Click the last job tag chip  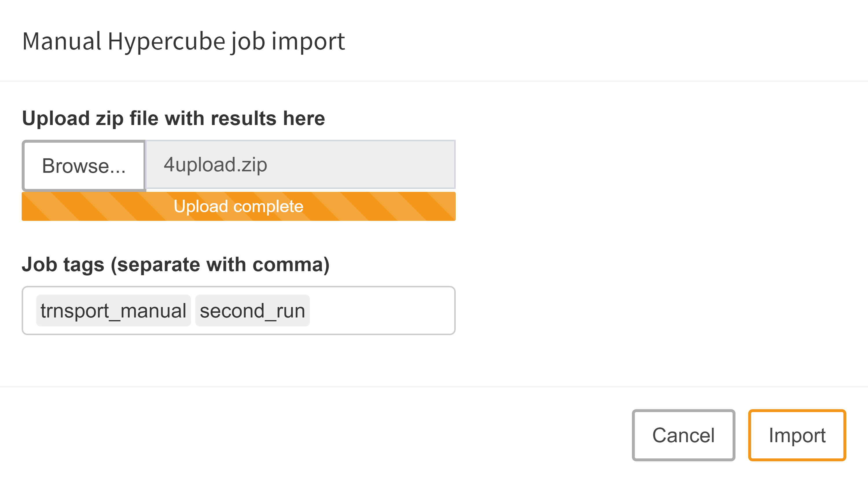pyautogui.click(x=252, y=311)
